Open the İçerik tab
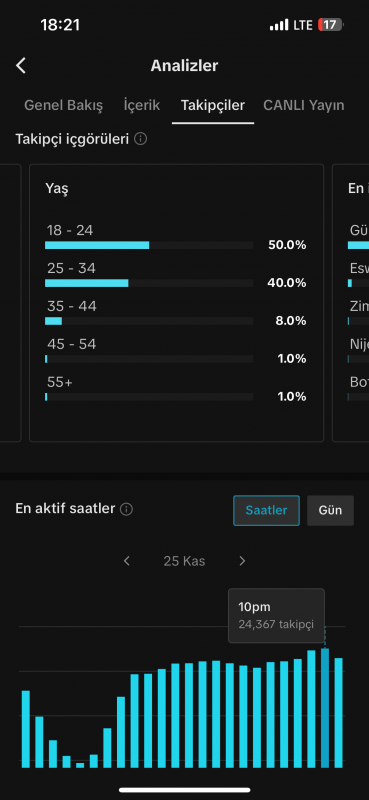This screenshot has height=800, width=369. click(142, 106)
